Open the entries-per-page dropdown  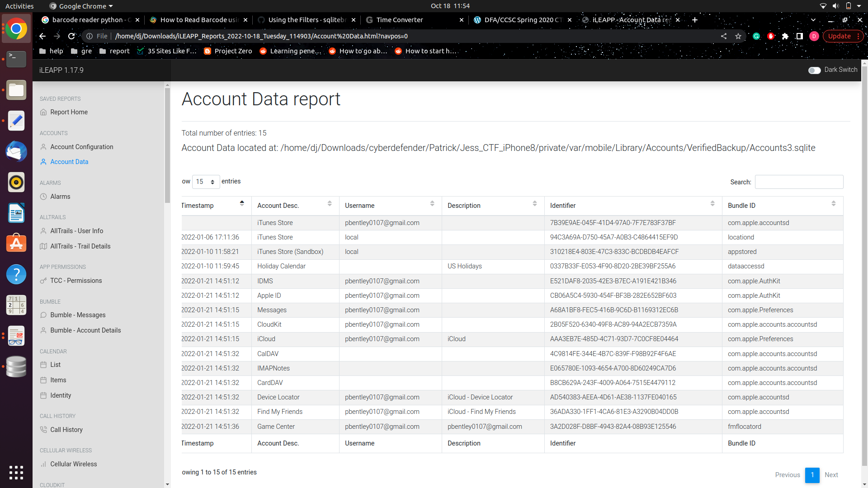(206, 182)
